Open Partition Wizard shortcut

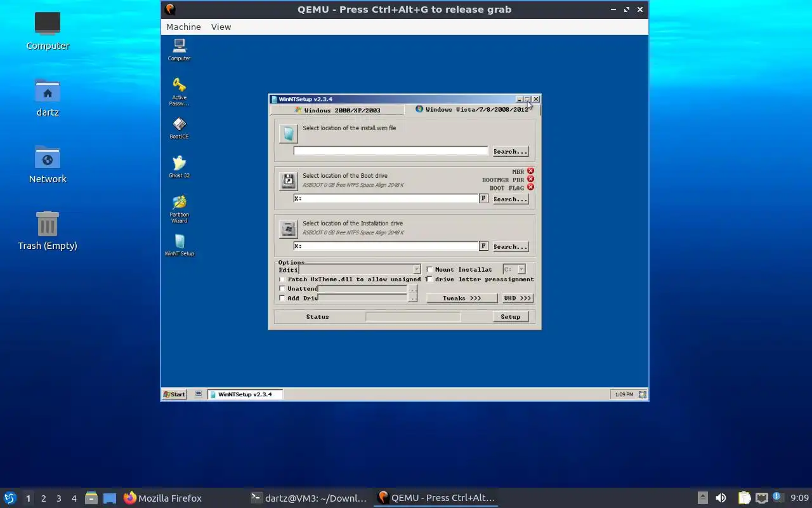[x=179, y=209]
